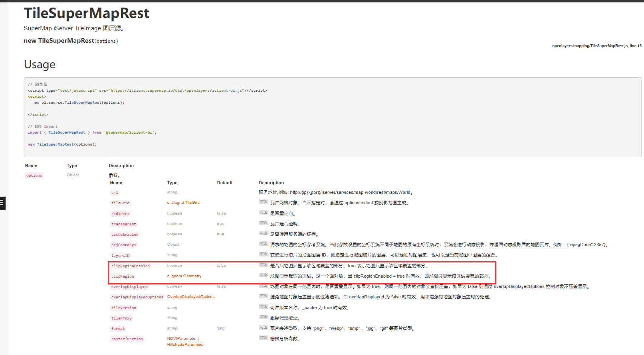
Task: Click the 'tileProxy' parameter name
Action: click(121, 318)
